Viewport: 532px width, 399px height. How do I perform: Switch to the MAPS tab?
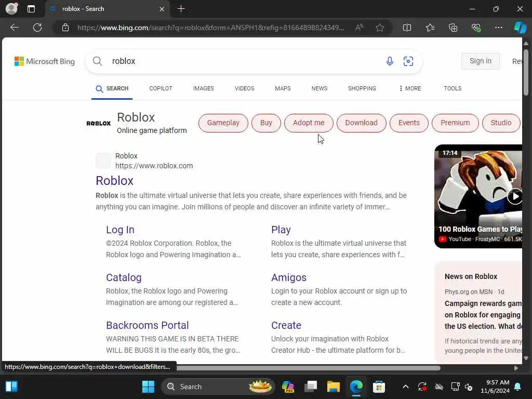point(283,88)
